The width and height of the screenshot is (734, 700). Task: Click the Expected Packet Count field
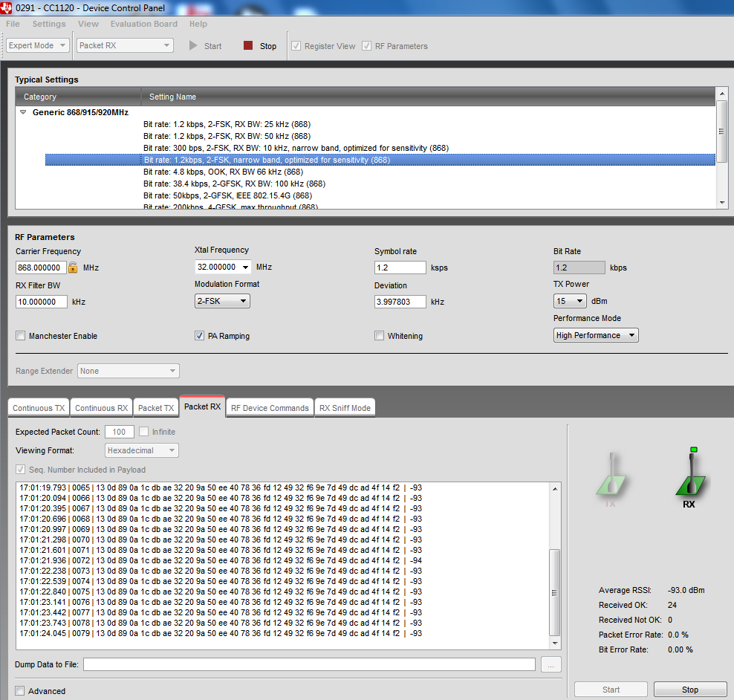(120, 432)
